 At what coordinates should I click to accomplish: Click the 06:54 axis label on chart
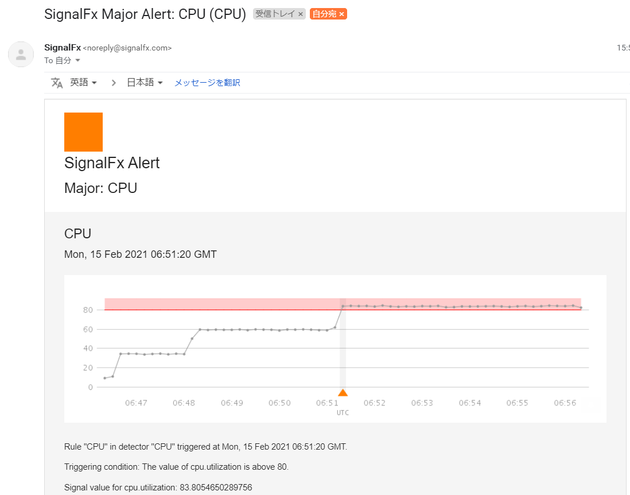470,403
